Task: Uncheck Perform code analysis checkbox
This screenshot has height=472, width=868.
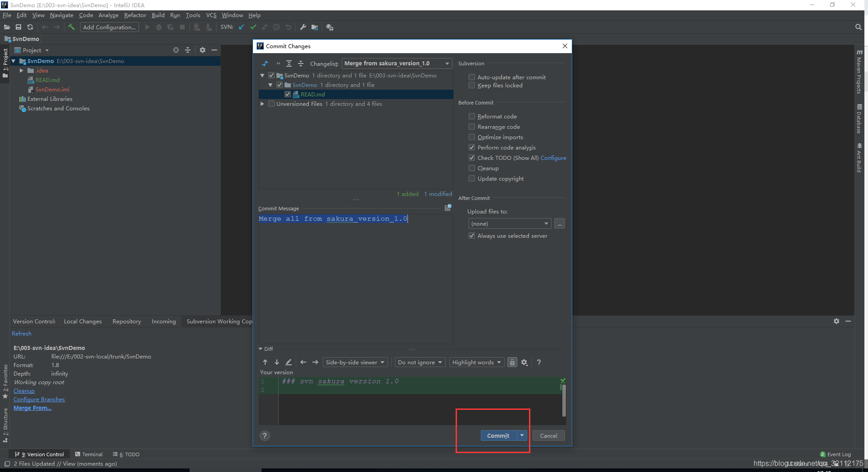Action: [472, 147]
